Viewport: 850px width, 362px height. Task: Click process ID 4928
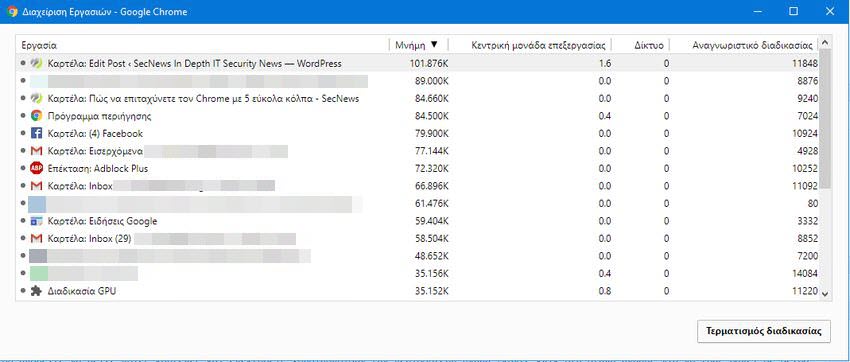click(807, 151)
